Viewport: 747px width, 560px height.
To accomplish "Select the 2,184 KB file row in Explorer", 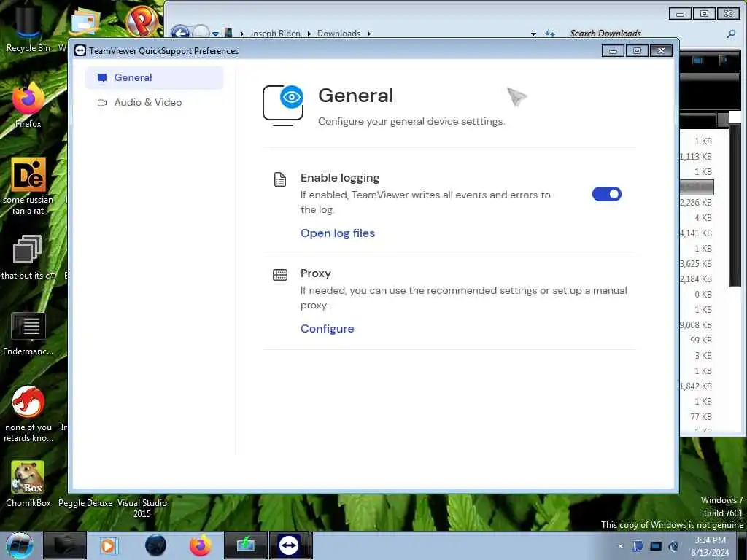I will pyautogui.click(x=696, y=279).
